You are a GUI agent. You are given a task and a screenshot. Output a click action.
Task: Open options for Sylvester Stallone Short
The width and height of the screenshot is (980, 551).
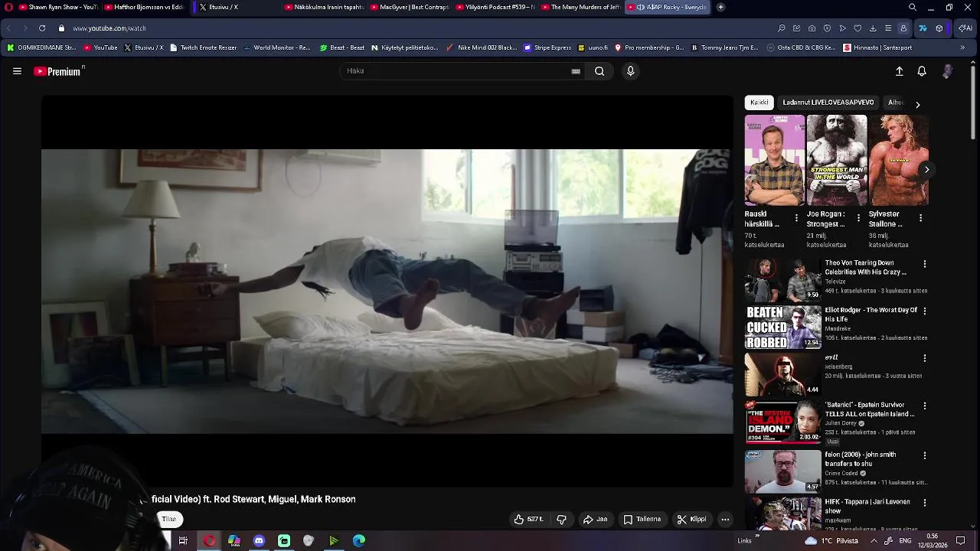(x=920, y=218)
